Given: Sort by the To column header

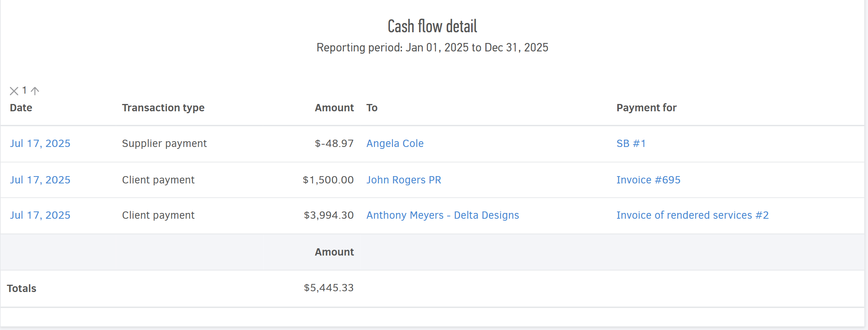Looking at the screenshot, I should [x=372, y=108].
